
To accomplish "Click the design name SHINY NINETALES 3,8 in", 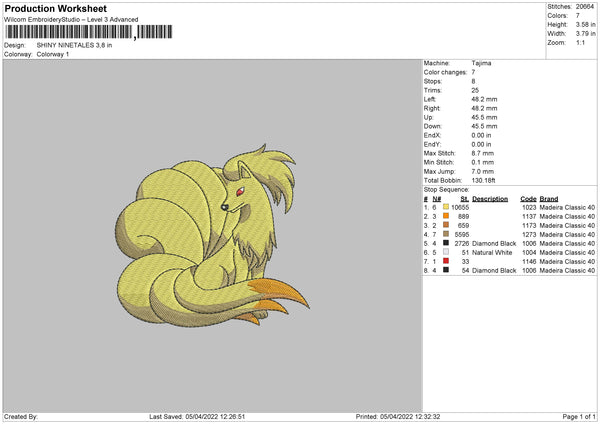I will 74,45.
